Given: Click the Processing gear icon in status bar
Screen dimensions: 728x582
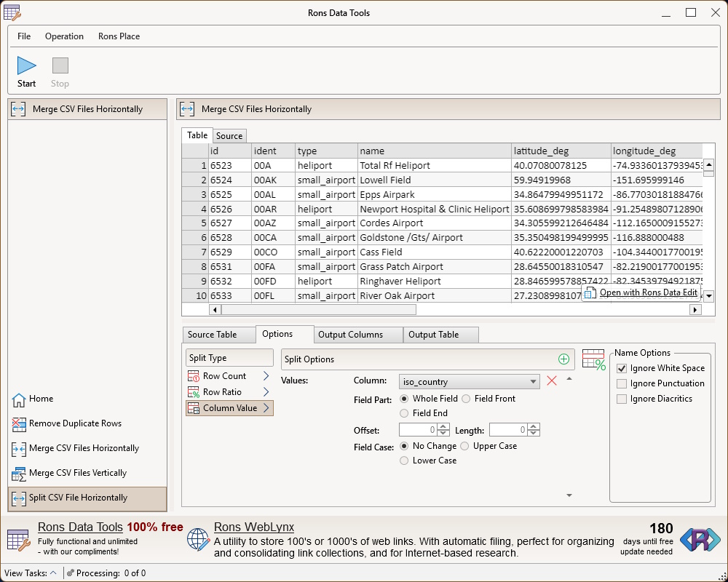Looking at the screenshot, I should click(70, 573).
